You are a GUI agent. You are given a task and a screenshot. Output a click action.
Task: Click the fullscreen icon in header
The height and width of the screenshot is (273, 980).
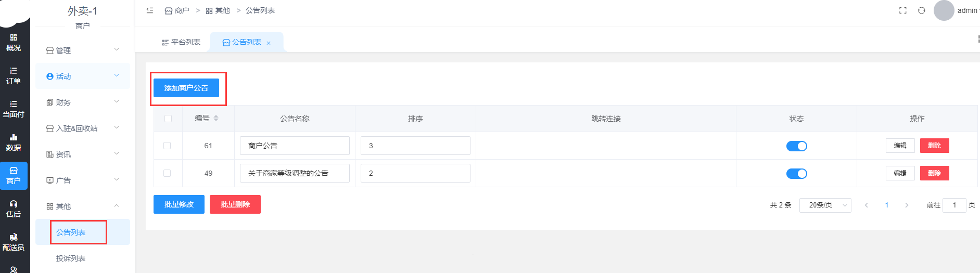(x=903, y=10)
